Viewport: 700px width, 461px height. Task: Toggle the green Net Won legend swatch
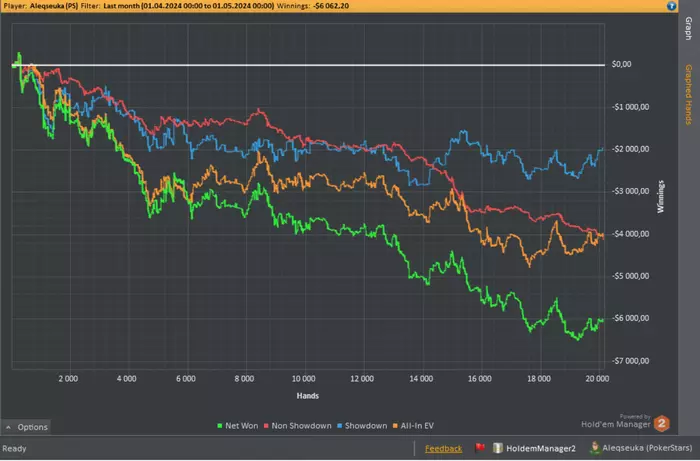[219, 426]
